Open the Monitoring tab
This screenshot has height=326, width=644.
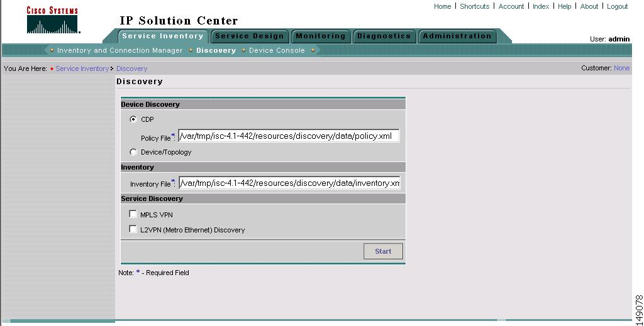pyautogui.click(x=320, y=36)
